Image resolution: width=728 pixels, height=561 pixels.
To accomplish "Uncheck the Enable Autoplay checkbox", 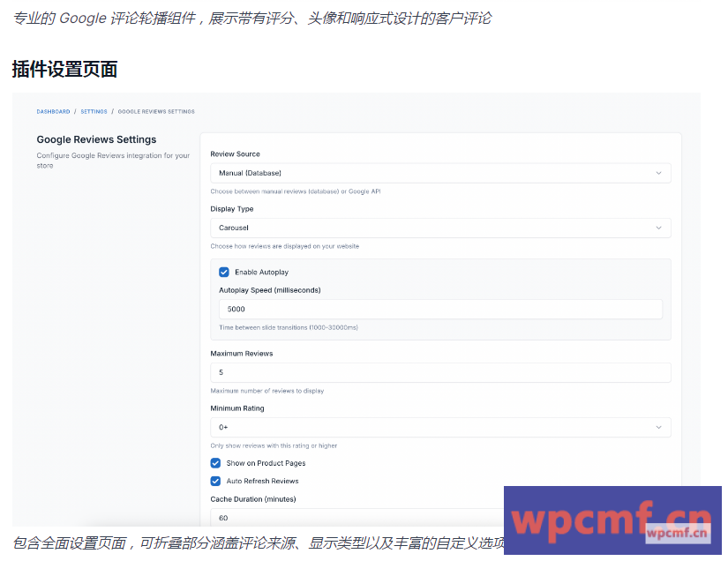I will (224, 273).
